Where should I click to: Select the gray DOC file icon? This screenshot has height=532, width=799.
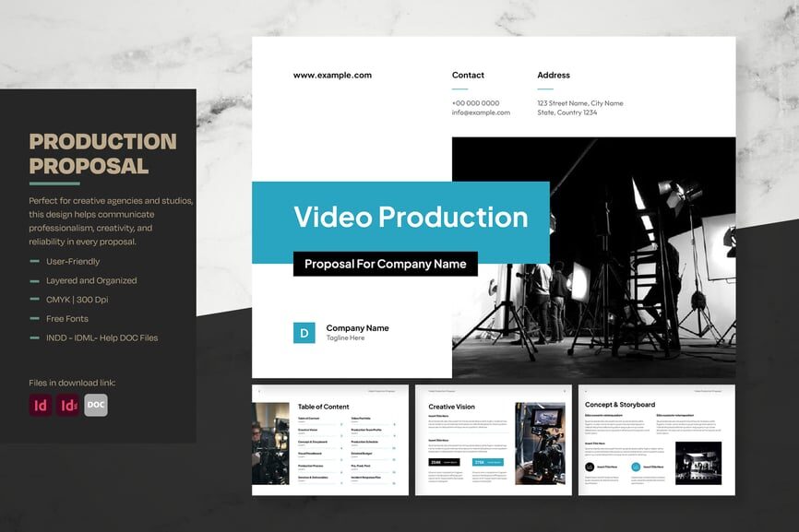(96, 405)
